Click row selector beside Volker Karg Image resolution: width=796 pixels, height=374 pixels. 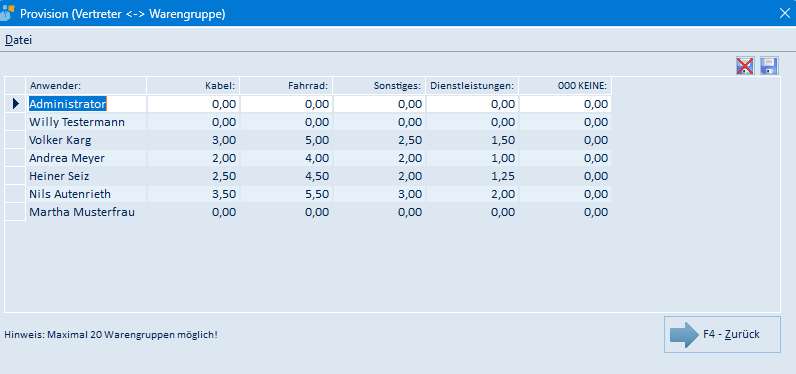(x=15, y=140)
